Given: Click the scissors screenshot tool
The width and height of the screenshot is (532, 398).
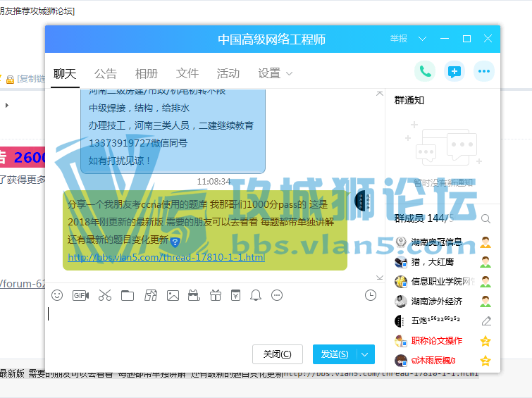Looking at the screenshot, I should [105, 295].
